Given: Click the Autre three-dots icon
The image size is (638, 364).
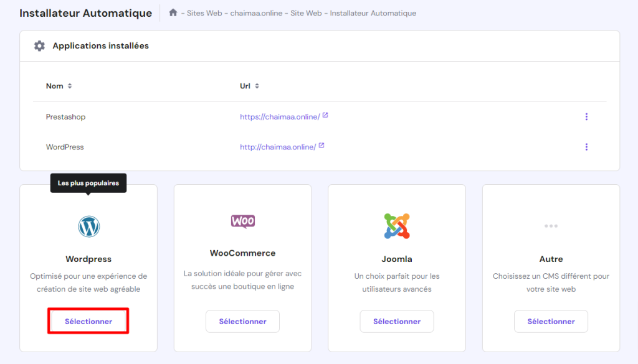Looking at the screenshot, I should [551, 226].
